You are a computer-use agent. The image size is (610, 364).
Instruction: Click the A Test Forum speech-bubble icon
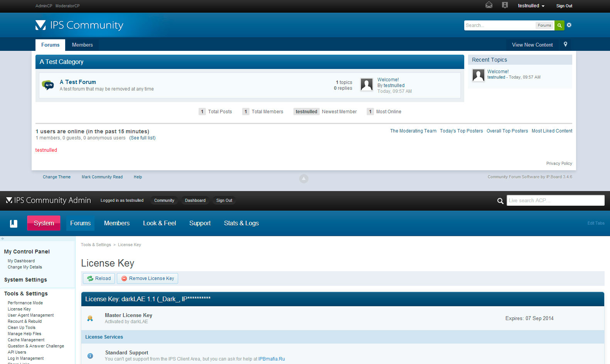48,85
